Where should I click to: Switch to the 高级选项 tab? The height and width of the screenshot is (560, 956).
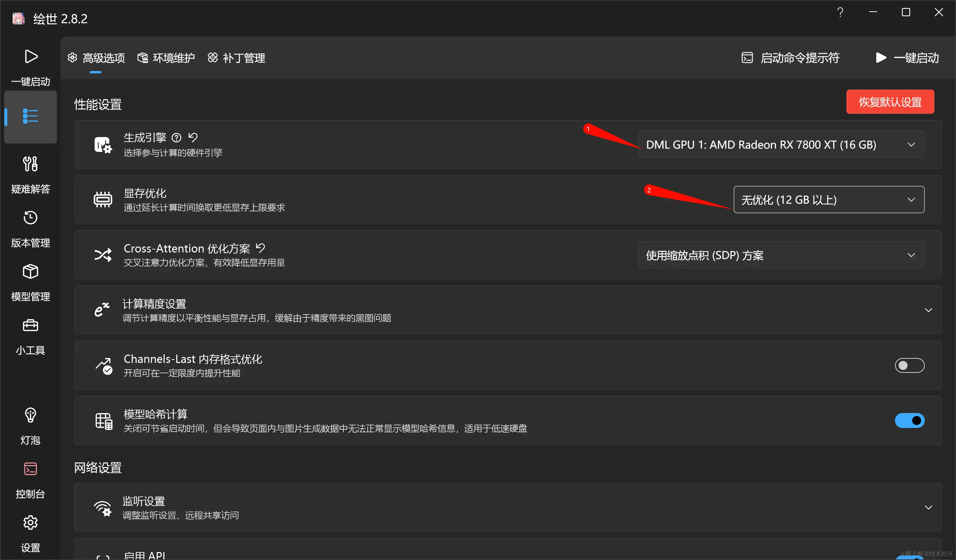tap(96, 58)
